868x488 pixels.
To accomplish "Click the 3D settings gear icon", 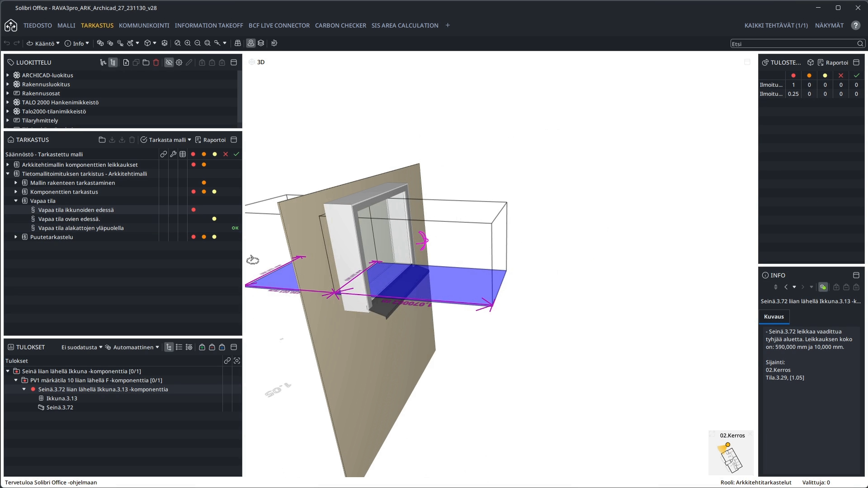I will [274, 43].
